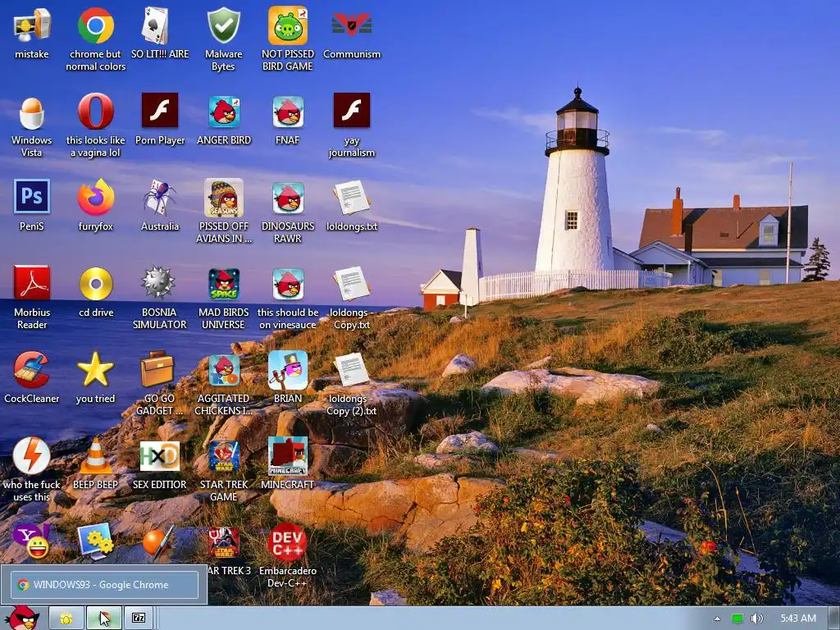Open the 'Australia' spider solitaire icon
Viewport: 840px width, 630px height.
pos(159,197)
